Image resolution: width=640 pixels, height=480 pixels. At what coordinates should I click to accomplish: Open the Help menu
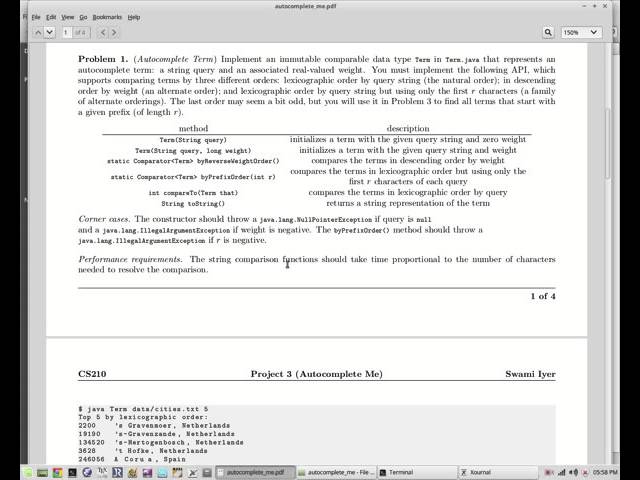(x=134, y=17)
